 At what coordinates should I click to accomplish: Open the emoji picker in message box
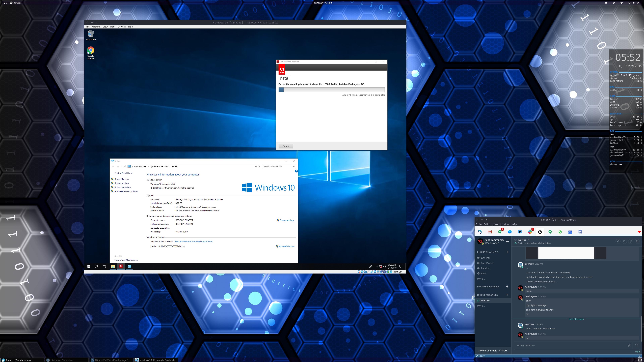[636, 346]
